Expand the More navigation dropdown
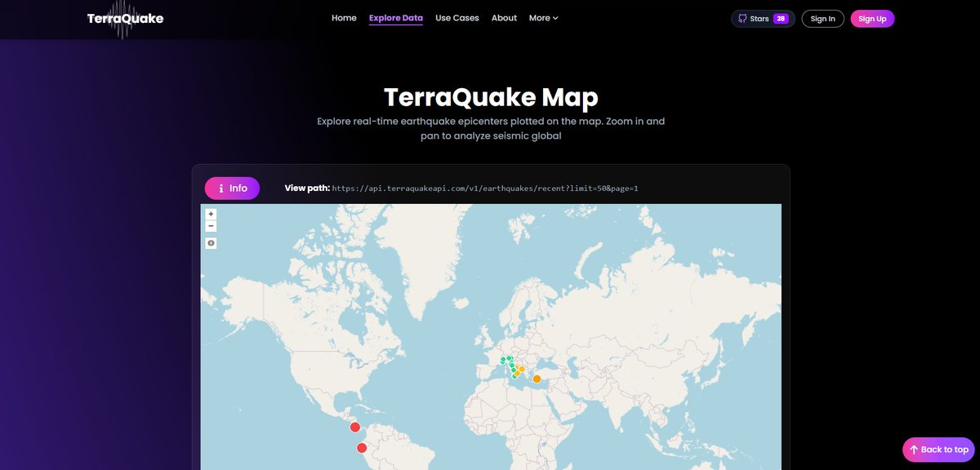This screenshot has height=470, width=980. tap(543, 17)
